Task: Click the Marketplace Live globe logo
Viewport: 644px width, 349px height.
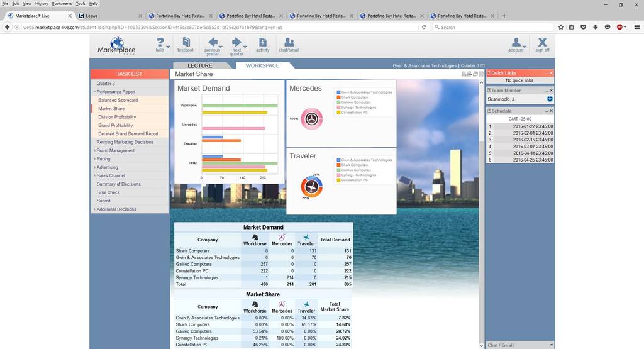Action: 116,45
